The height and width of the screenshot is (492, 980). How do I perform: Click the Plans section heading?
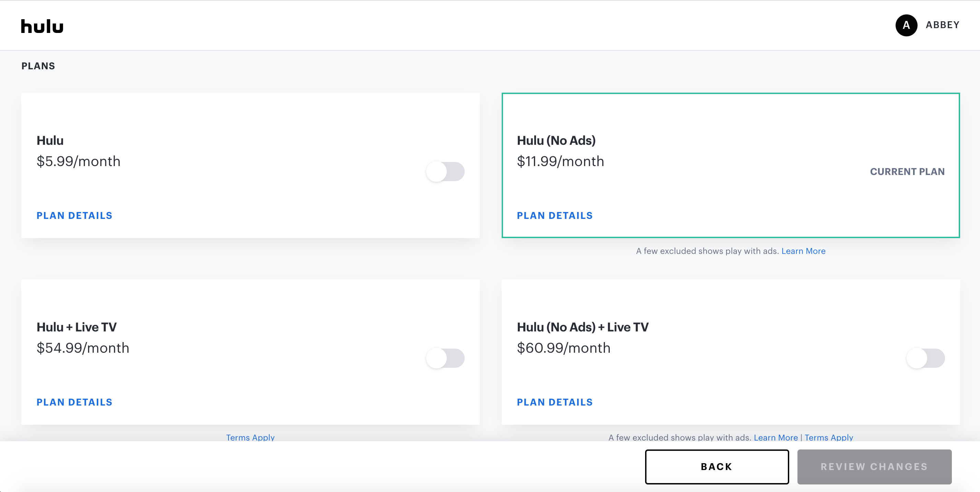point(38,66)
